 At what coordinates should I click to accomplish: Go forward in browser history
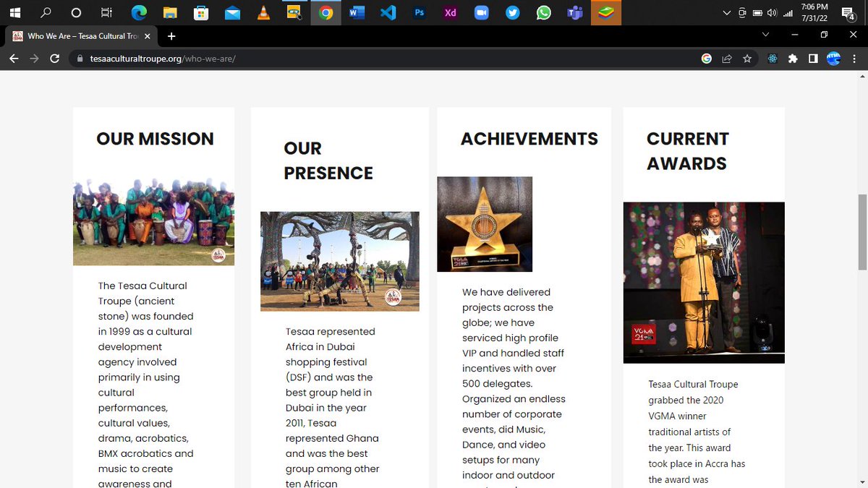[x=34, y=59]
